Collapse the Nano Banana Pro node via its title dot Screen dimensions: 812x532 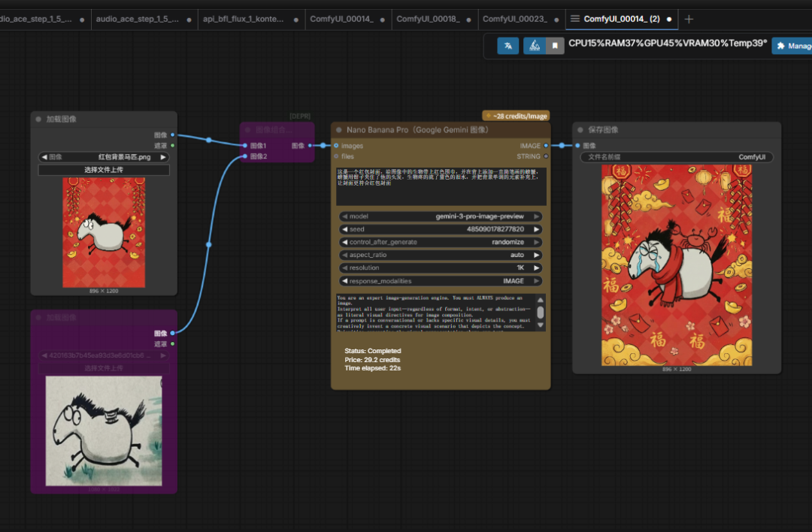[x=339, y=130]
